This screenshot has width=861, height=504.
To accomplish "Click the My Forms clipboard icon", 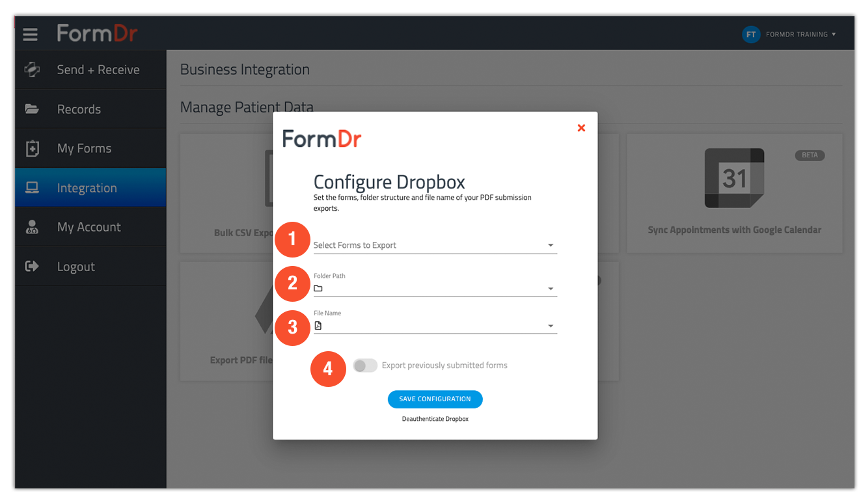I will [32, 148].
